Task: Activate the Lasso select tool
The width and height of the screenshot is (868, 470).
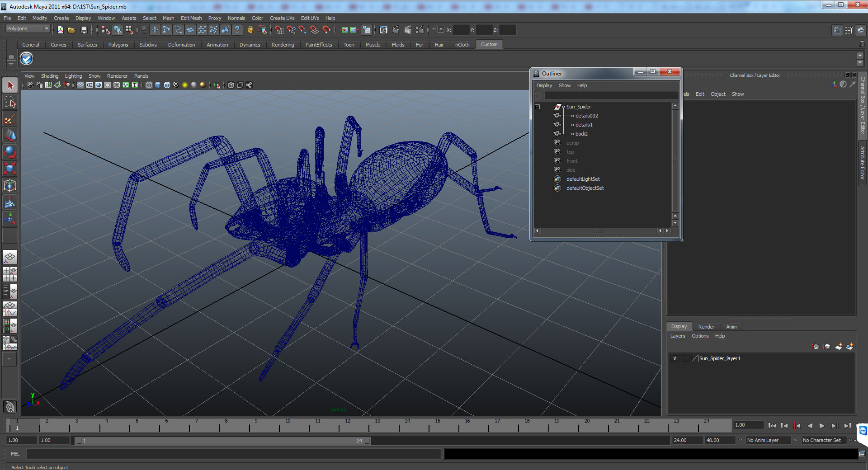Action: [x=10, y=102]
